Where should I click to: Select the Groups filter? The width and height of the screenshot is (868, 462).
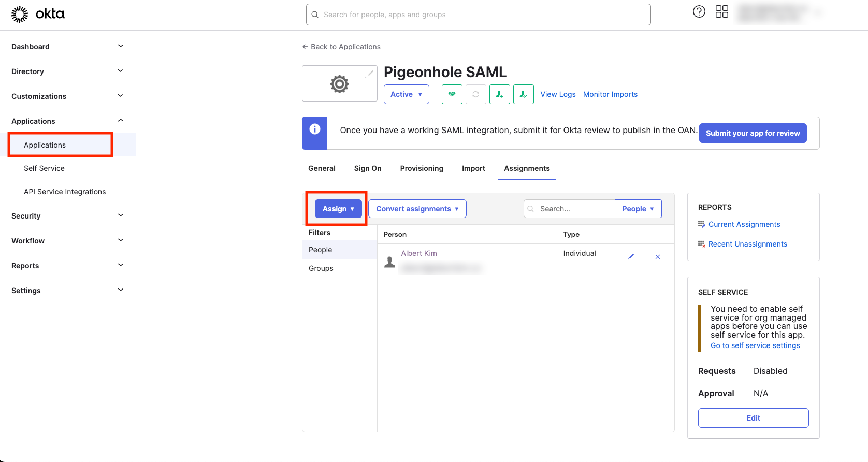coord(340,268)
